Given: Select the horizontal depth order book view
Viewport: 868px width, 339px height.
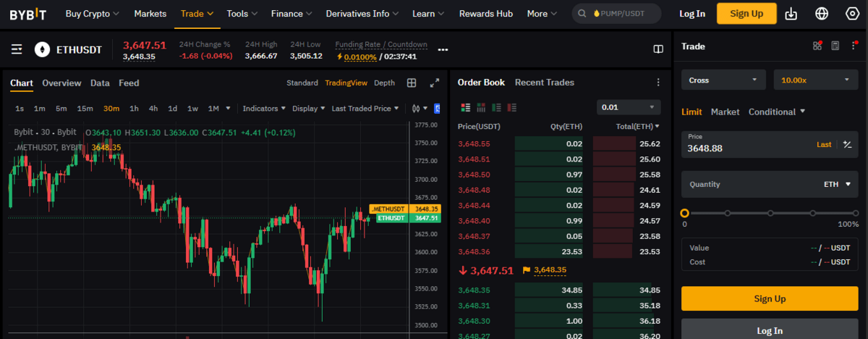Looking at the screenshot, I should coord(481,108).
